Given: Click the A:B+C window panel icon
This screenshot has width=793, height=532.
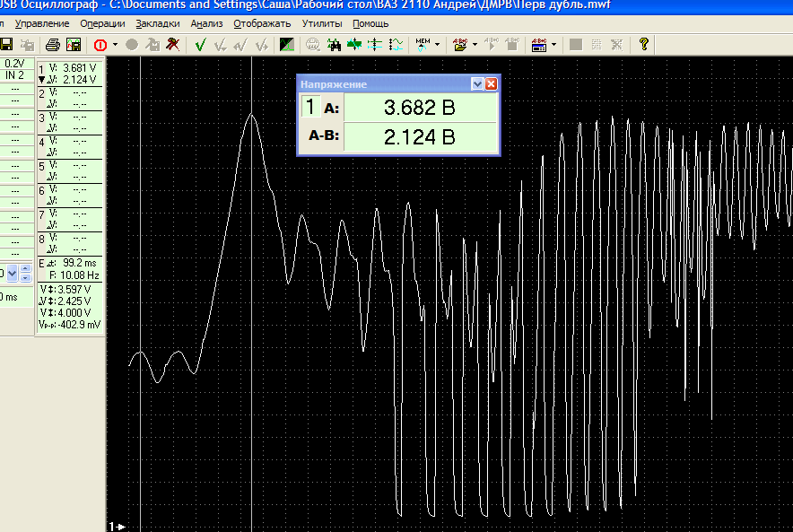Looking at the screenshot, I should pos(539,45).
